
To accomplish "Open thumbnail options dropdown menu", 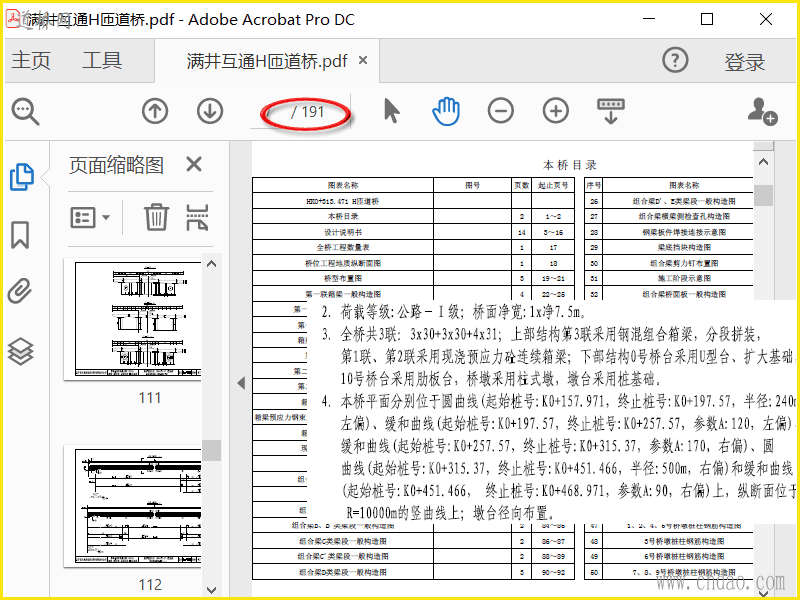I will (x=90, y=217).
